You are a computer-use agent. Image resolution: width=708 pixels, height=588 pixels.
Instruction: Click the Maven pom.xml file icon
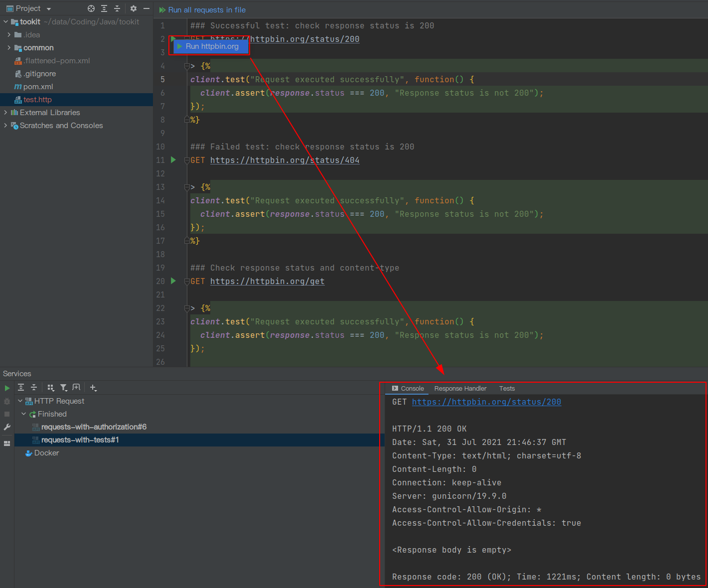tap(18, 87)
